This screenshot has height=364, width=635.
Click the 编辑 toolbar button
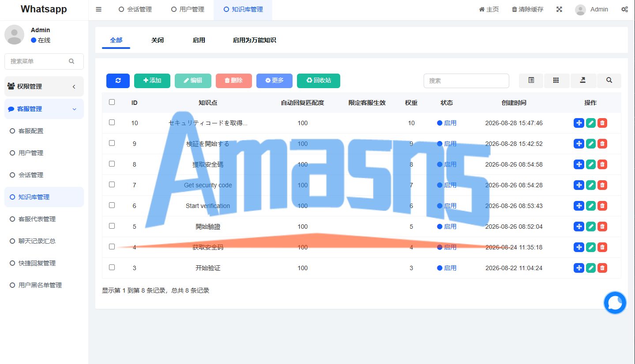point(193,81)
